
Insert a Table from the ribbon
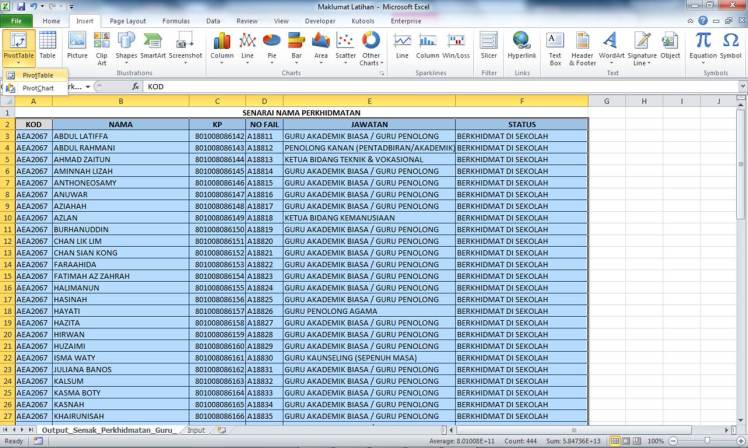[47, 45]
